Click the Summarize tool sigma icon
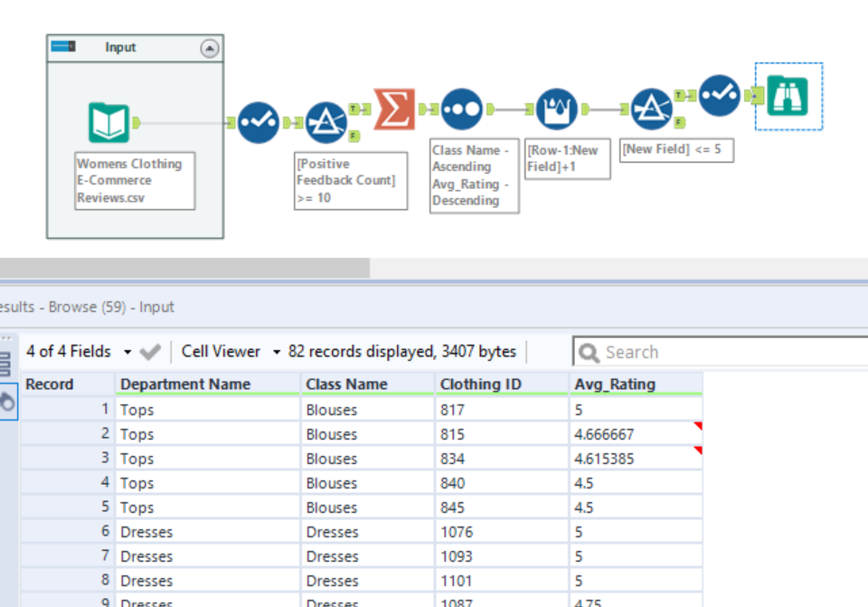 coord(394,109)
